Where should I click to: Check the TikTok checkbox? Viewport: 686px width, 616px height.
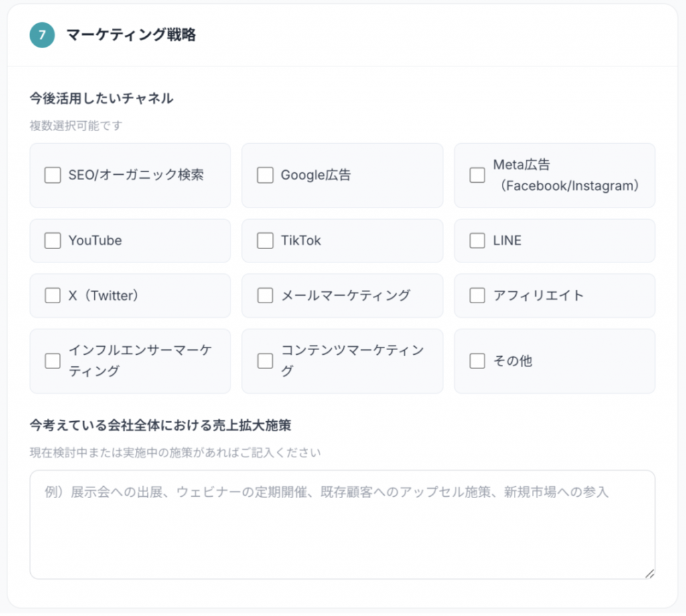pyautogui.click(x=265, y=241)
